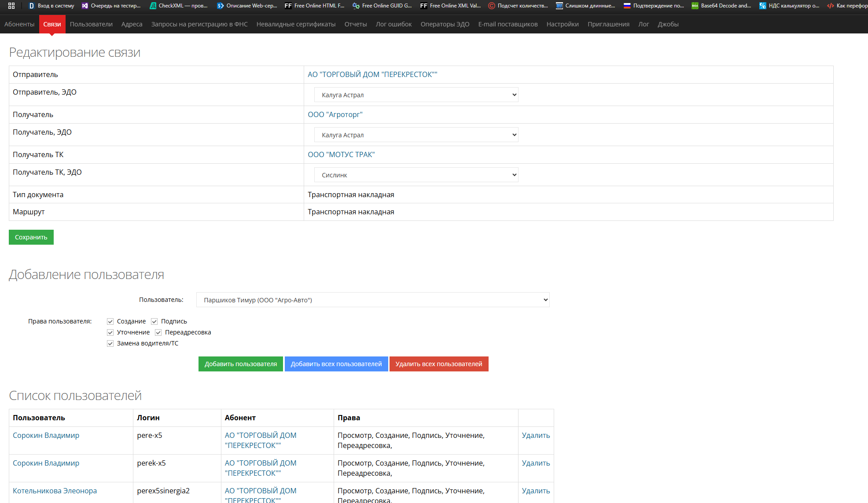Open the 'Как перефор' bookmark

[x=847, y=6]
